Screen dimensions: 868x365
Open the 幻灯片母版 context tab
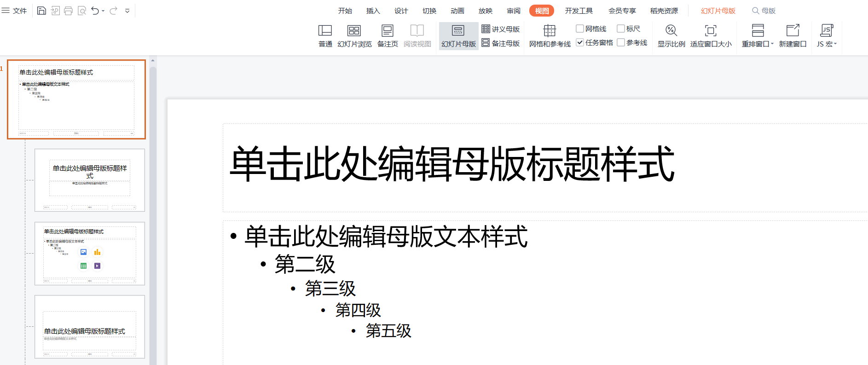coord(718,11)
